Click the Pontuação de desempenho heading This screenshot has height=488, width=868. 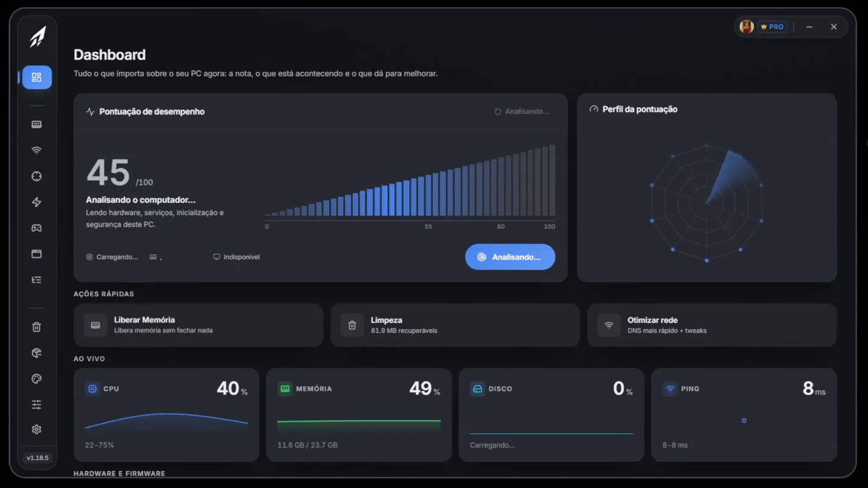click(152, 111)
